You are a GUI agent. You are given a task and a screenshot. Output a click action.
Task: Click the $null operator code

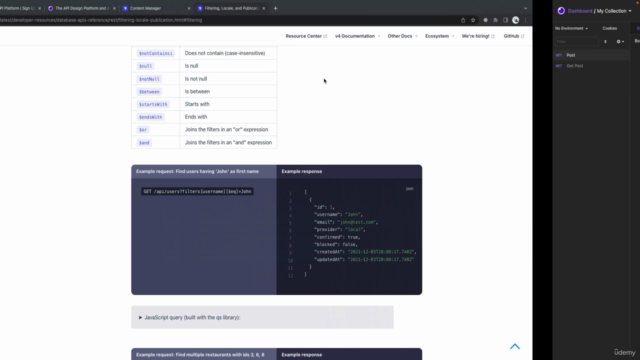click(145, 66)
